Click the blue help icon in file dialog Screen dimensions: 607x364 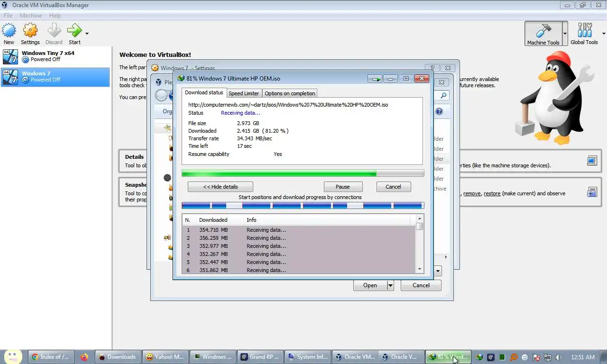439,111
